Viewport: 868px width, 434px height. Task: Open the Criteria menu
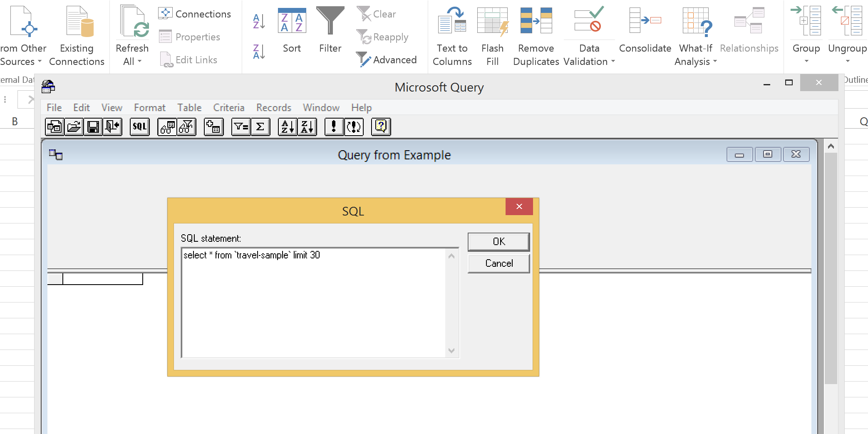click(229, 108)
